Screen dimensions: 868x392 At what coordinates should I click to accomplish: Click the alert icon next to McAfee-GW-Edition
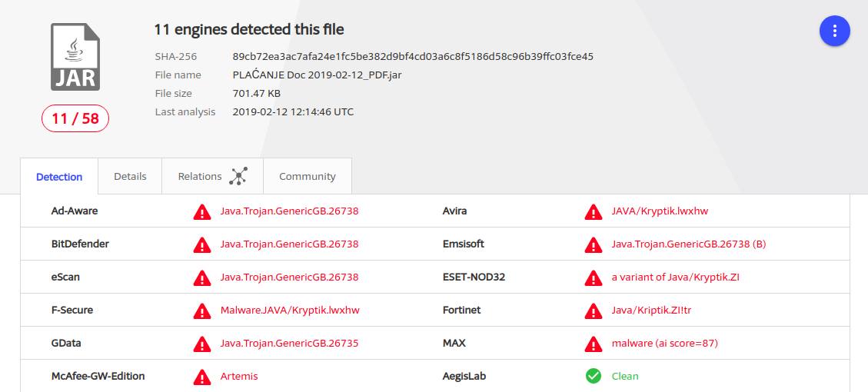202,377
